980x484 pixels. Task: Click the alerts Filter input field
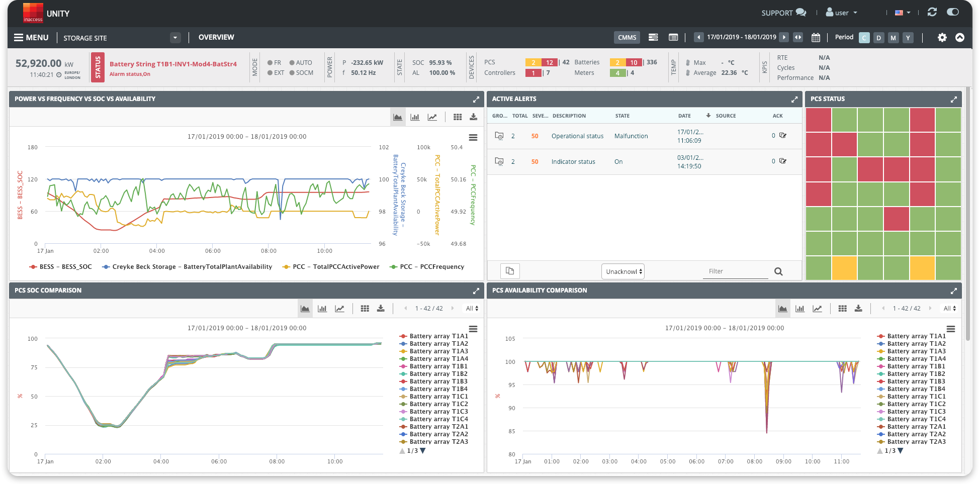click(736, 271)
